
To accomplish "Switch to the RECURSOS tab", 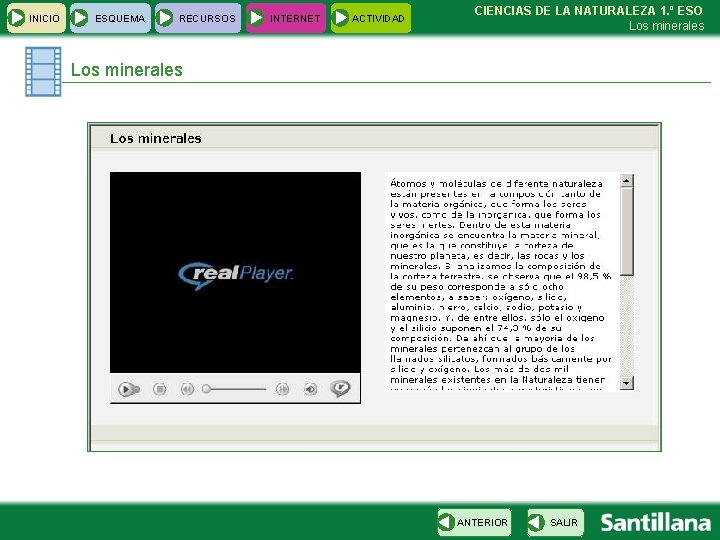I will tap(198, 18).
